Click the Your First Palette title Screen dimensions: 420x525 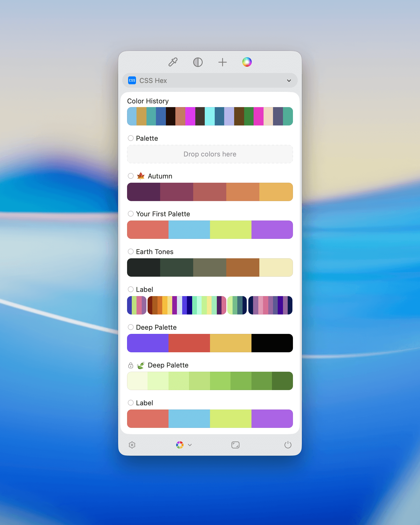coord(163,214)
